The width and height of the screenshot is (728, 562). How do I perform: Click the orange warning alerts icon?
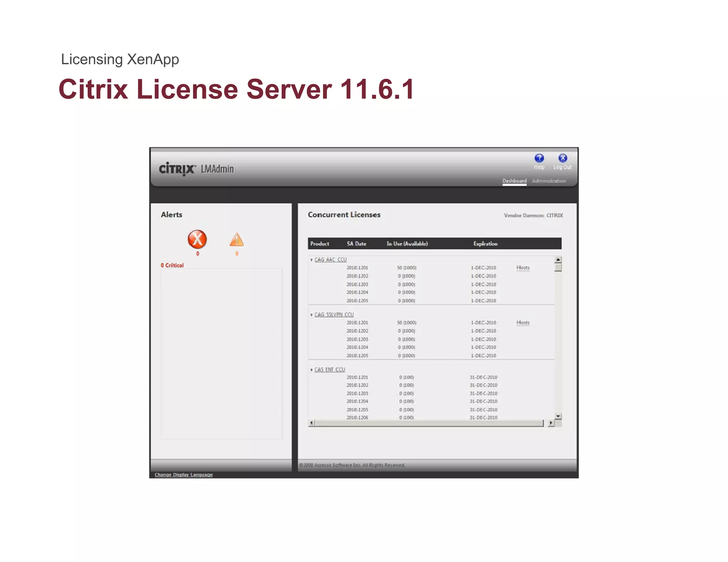pos(237,240)
